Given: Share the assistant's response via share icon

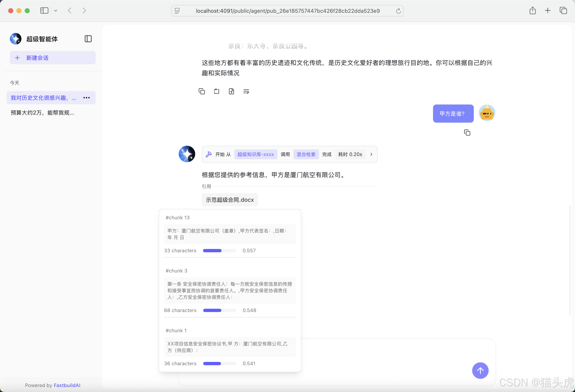Looking at the screenshot, I should tap(217, 91).
